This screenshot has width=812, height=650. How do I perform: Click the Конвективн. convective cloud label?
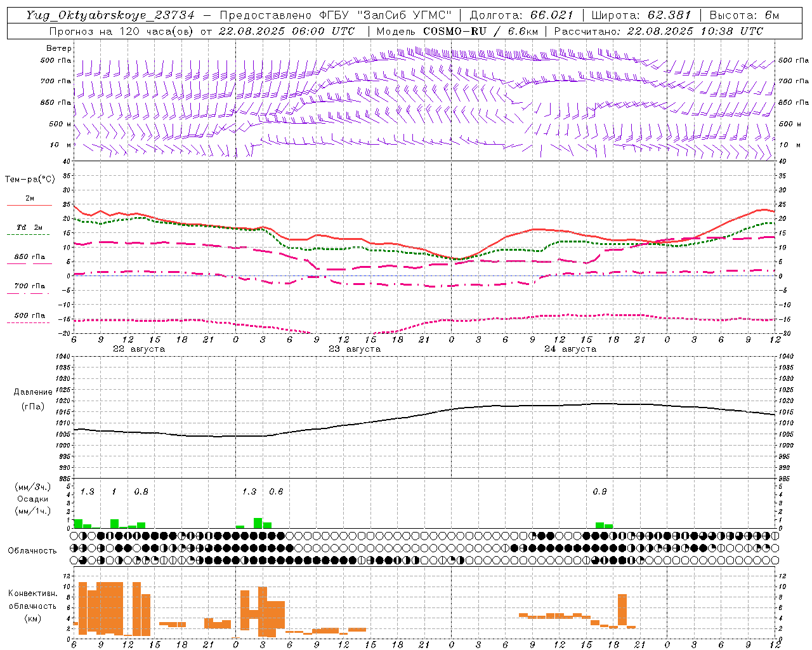point(32,594)
